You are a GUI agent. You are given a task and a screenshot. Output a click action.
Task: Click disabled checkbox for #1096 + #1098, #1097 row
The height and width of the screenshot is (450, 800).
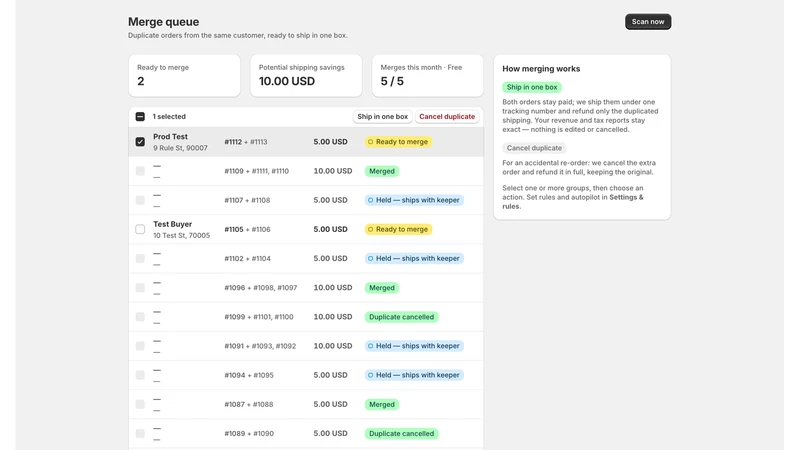[x=140, y=288]
